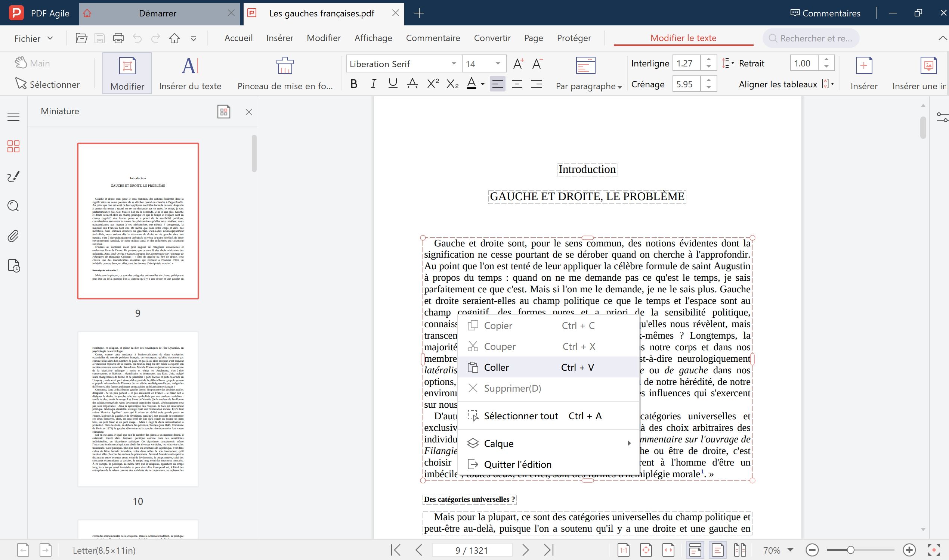The width and height of the screenshot is (949, 560).
Task: Switch to actual size 1:1 view
Action: click(623, 550)
